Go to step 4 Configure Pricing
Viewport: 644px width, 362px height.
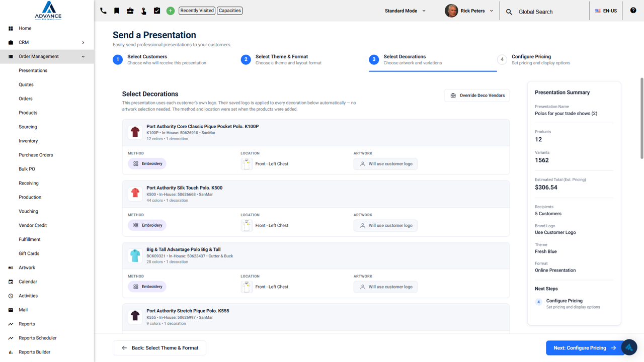coord(534,59)
